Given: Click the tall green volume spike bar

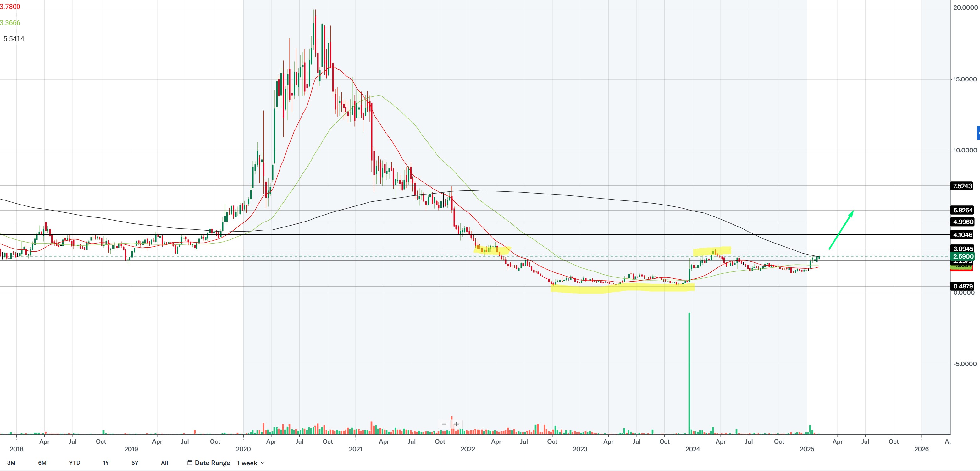Looking at the screenshot, I should (x=689, y=373).
